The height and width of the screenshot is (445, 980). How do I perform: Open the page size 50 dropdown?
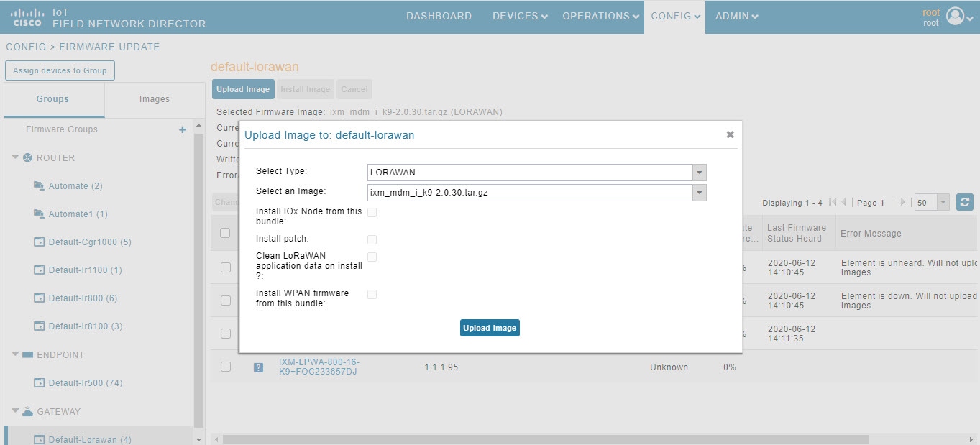[x=943, y=203]
